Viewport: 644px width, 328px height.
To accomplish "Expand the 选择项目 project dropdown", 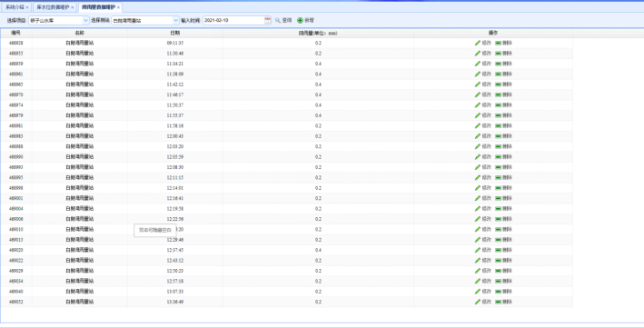I will 85,20.
